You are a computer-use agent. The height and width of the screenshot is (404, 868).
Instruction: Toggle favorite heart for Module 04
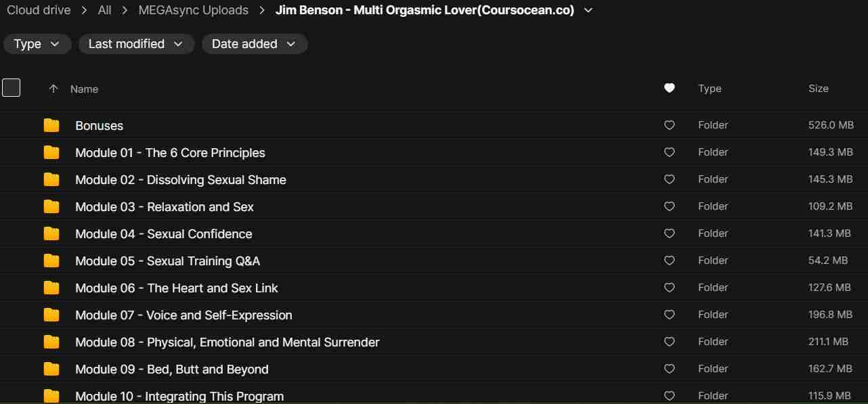(669, 233)
